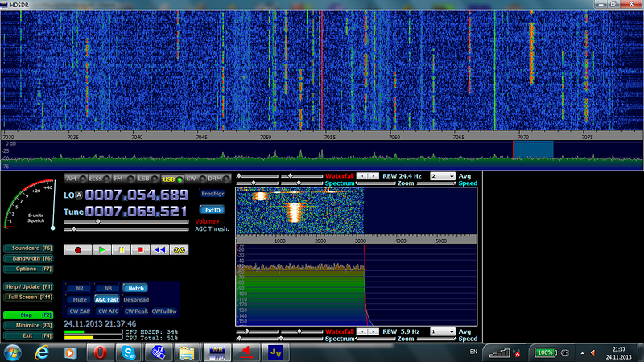644x362 pixels.
Task: Click the speaker volume tray icon
Action: tap(593, 352)
